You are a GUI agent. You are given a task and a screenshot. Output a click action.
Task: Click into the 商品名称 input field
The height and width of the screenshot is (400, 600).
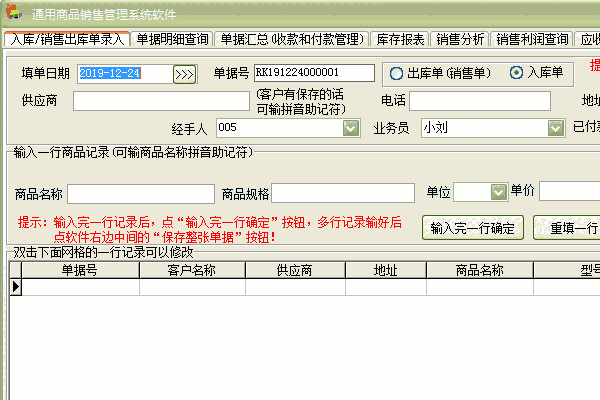141,194
